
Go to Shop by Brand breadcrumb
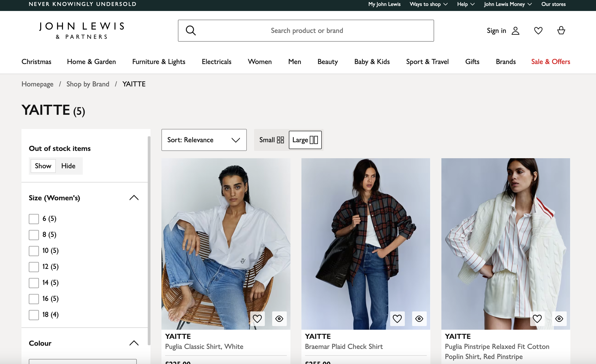coord(88,84)
